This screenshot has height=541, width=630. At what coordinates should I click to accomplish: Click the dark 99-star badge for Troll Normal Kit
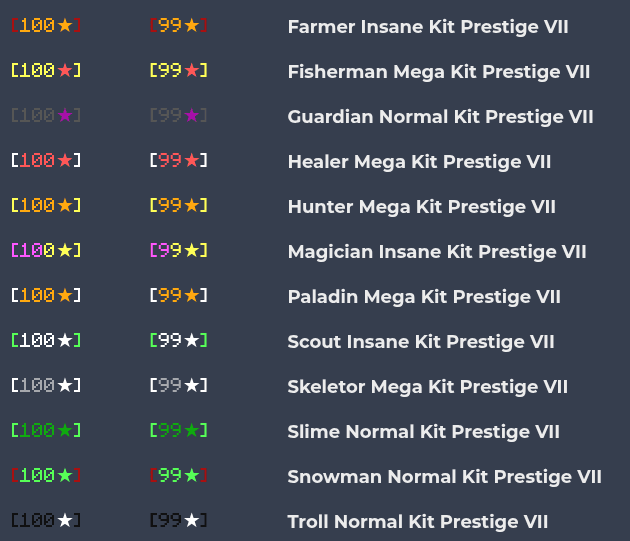179,521
